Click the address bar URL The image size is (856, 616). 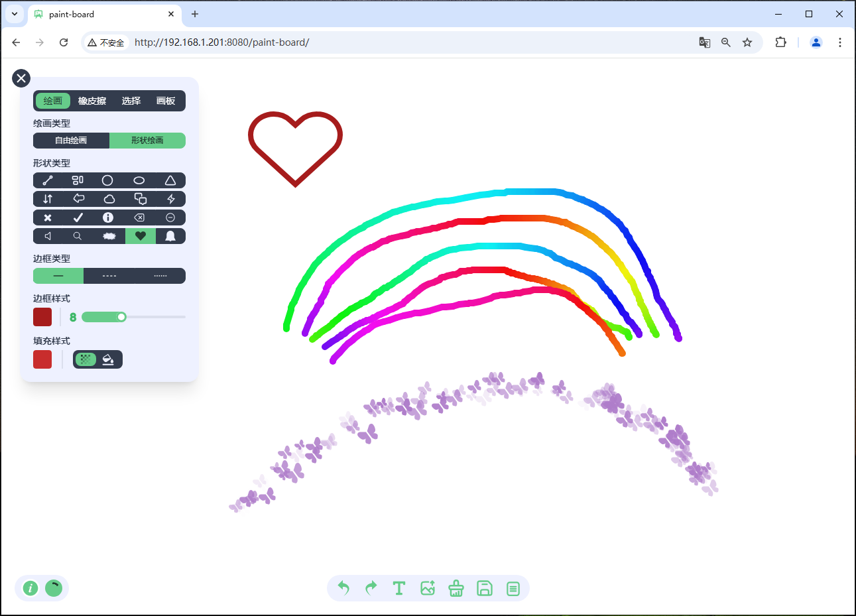(x=221, y=42)
